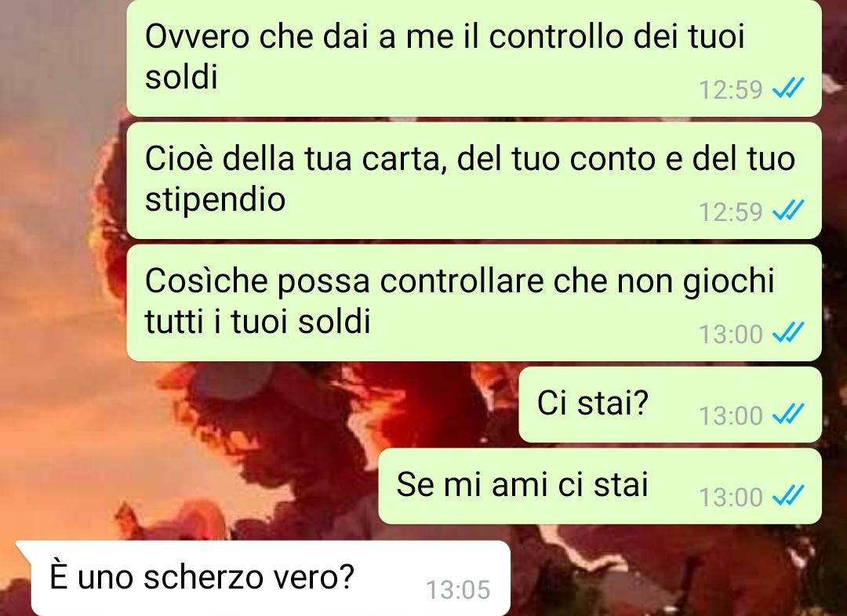847x616 pixels.
Task: Tap blue double-check on 'Cioè della tua carta' message
Action: 788,210
